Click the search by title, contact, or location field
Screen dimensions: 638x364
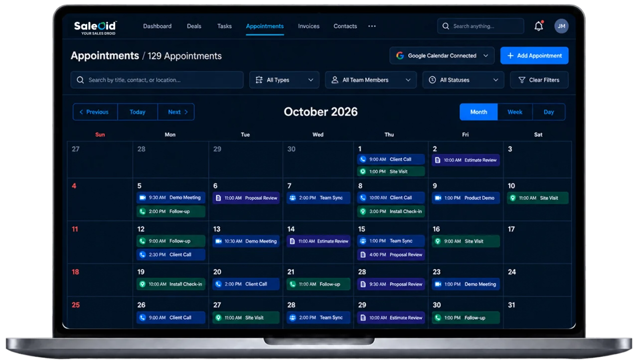(157, 80)
